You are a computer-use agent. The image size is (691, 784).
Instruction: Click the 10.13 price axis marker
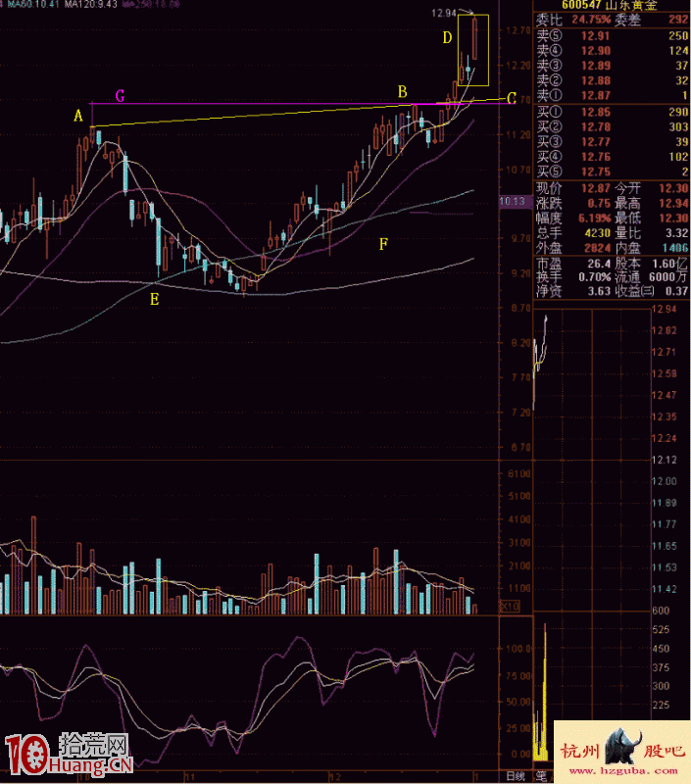pos(511,202)
